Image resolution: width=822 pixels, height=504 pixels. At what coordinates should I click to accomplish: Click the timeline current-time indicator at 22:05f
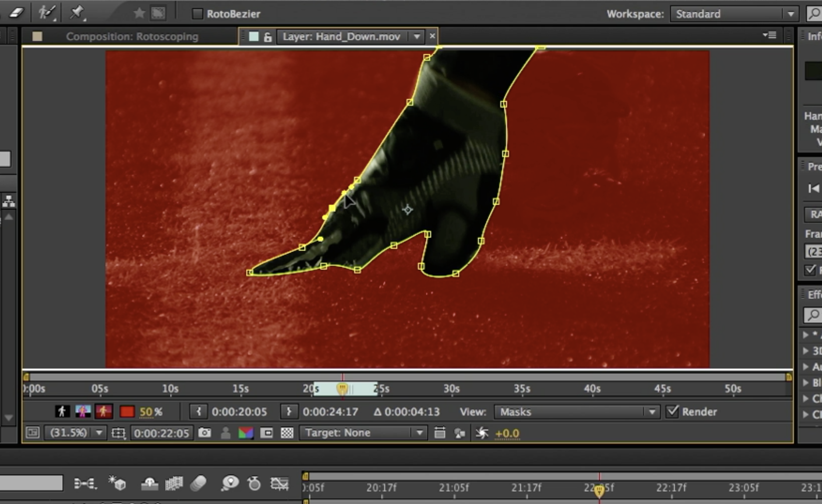[599, 491]
